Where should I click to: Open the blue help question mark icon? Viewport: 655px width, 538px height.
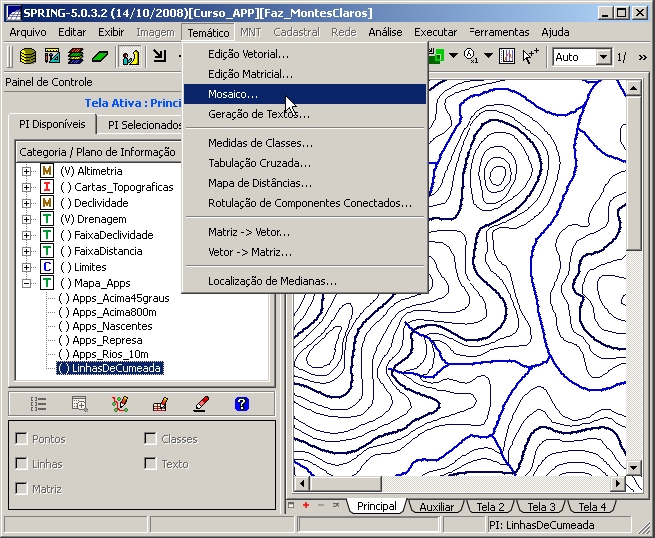click(x=241, y=404)
